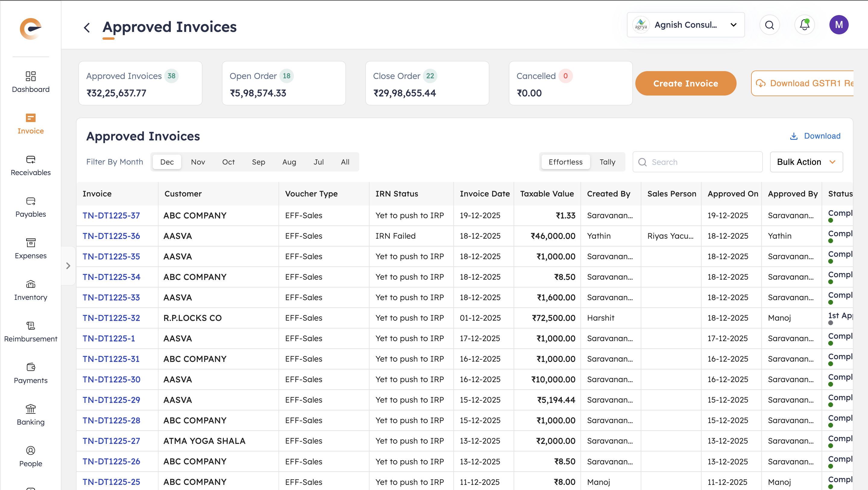
Task: Open Expenses from the sidebar
Action: tap(30, 243)
